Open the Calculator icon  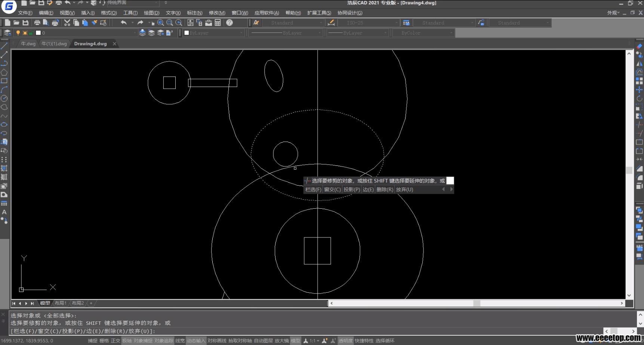218,23
